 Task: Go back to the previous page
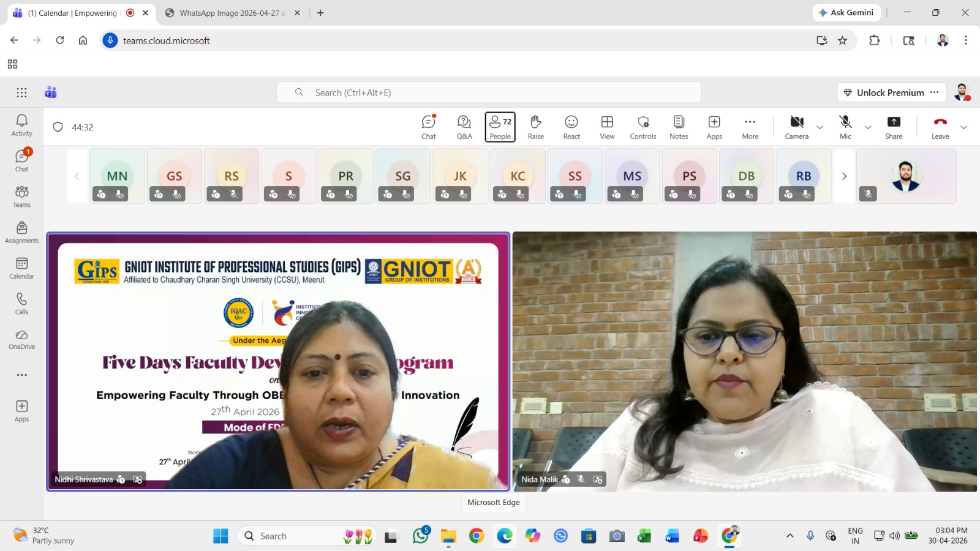(14, 40)
